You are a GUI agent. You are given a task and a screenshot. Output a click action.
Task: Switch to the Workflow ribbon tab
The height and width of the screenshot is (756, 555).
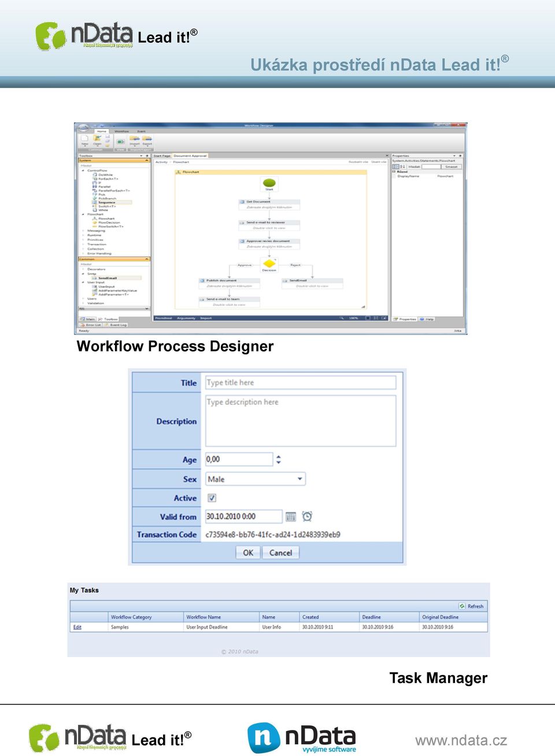click(121, 131)
